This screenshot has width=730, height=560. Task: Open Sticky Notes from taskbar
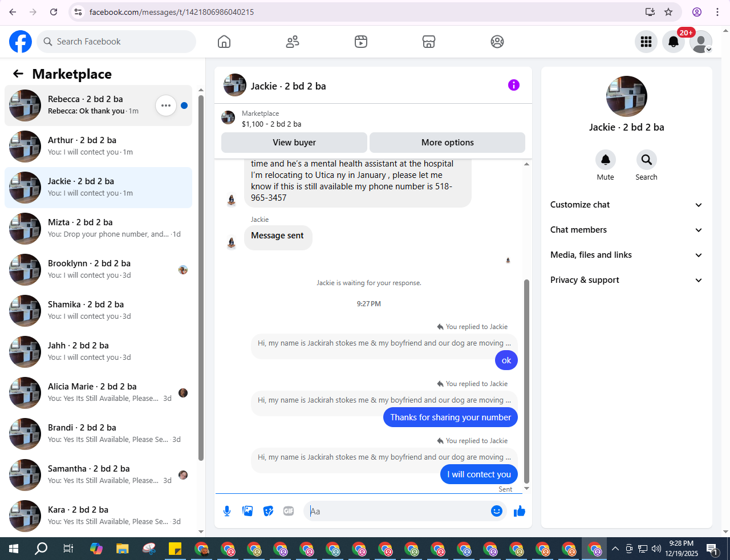[x=175, y=549]
